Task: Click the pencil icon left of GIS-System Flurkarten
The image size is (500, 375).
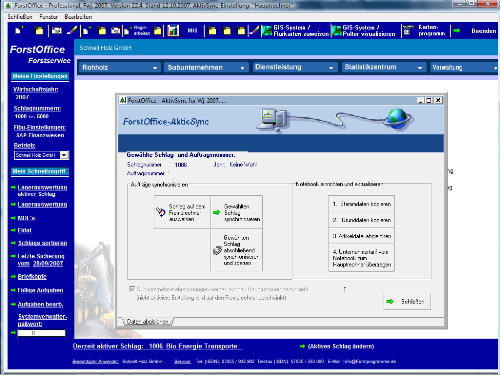Action: [254, 31]
